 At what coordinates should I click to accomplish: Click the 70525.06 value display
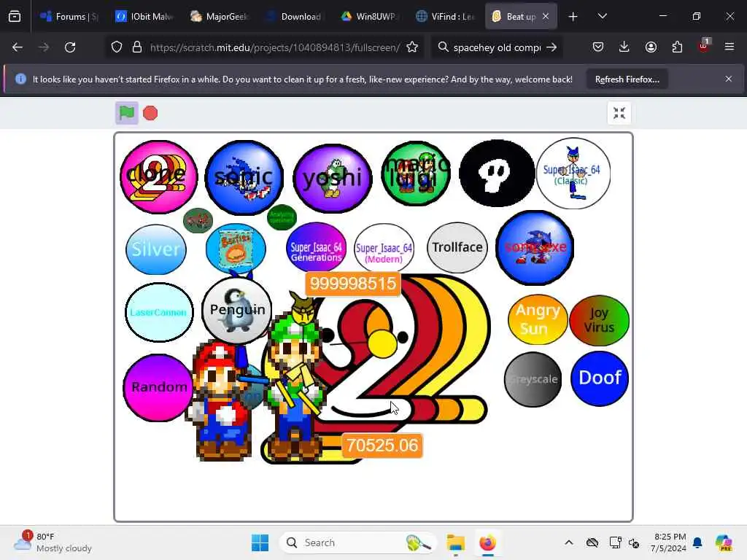pos(382,446)
